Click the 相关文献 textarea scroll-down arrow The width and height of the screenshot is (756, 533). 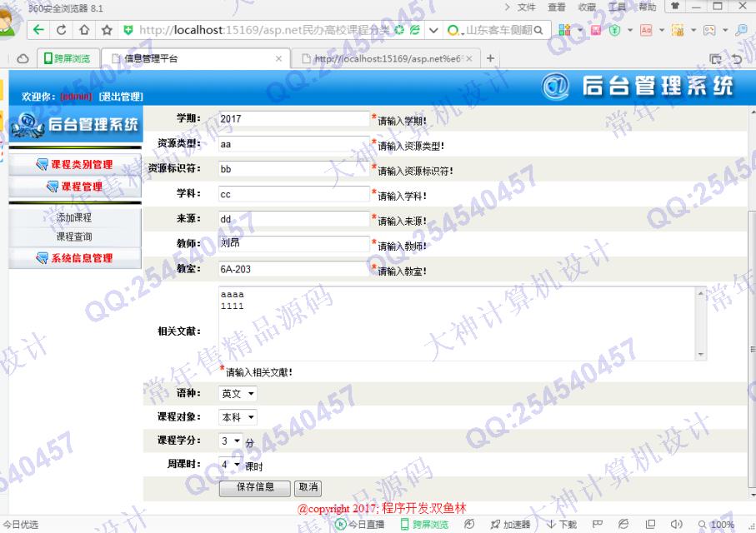tap(700, 354)
